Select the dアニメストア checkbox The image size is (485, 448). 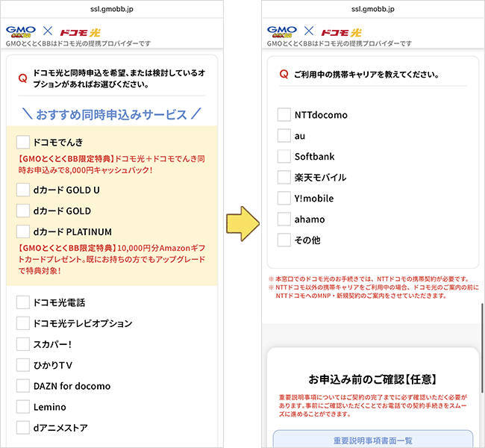[x=23, y=428]
